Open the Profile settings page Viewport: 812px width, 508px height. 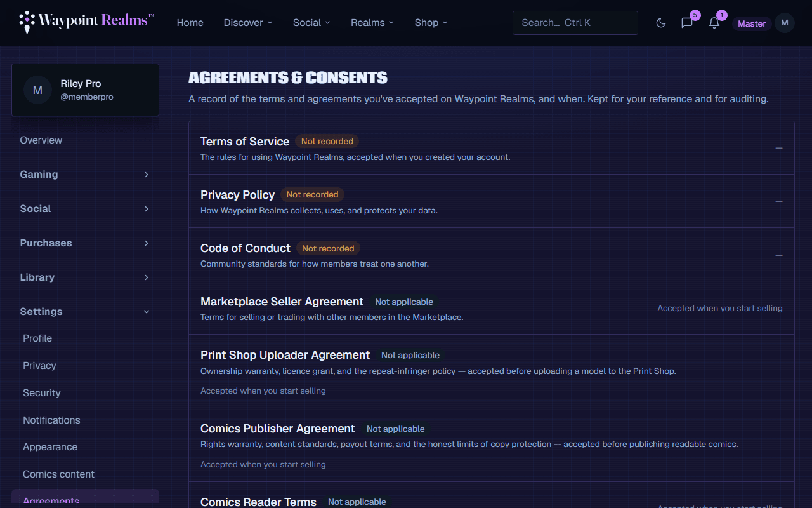[x=85, y=338]
